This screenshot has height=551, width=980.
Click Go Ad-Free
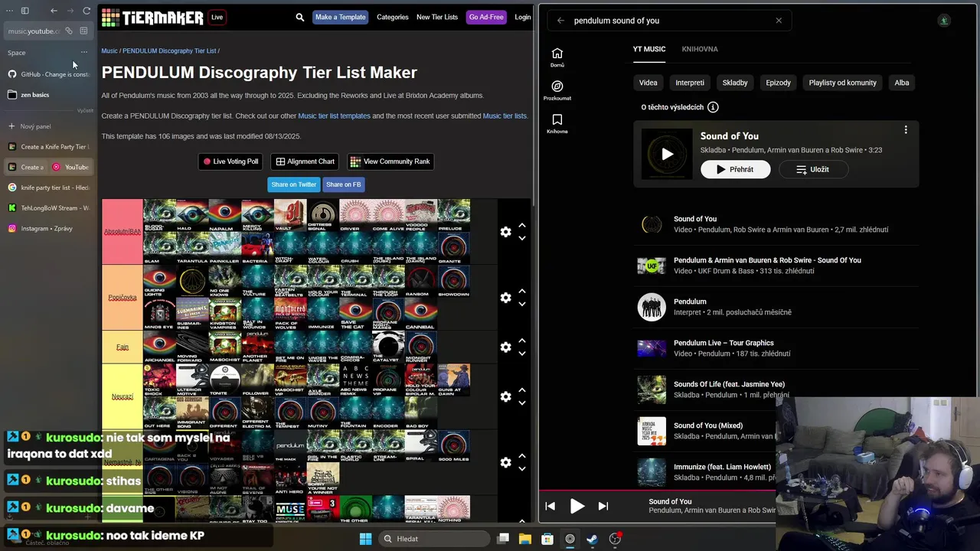point(486,17)
